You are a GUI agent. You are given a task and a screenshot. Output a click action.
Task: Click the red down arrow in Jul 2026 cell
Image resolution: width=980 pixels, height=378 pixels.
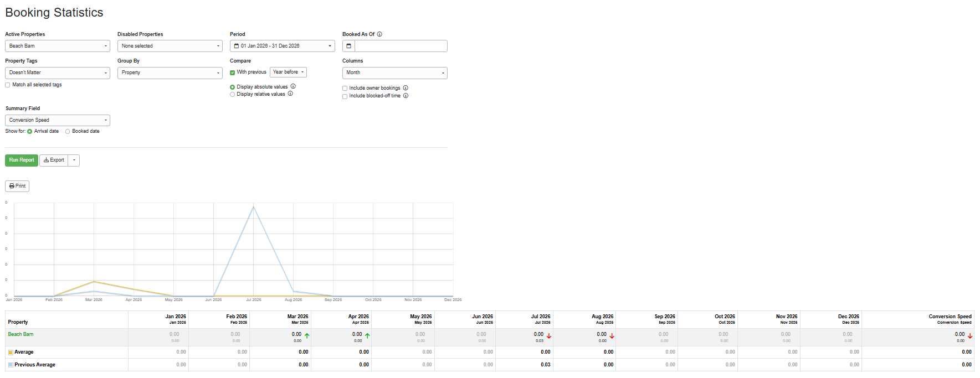[549, 335]
